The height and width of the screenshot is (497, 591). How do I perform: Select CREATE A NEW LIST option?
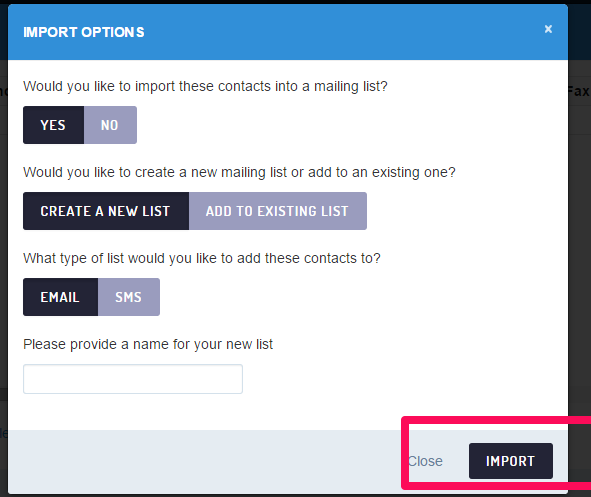coord(106,211)
